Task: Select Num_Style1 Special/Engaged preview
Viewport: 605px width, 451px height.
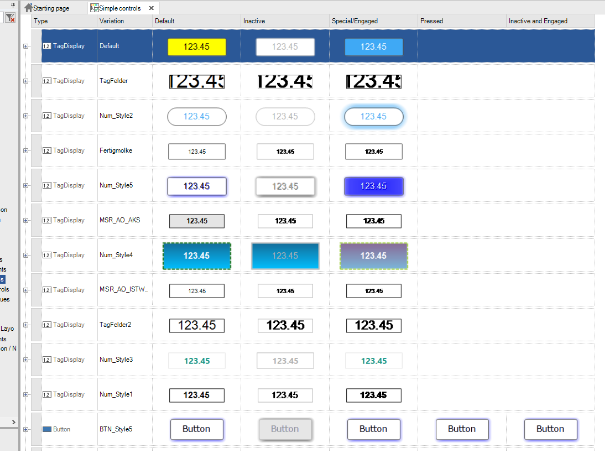Action: [x=373, y=395]
